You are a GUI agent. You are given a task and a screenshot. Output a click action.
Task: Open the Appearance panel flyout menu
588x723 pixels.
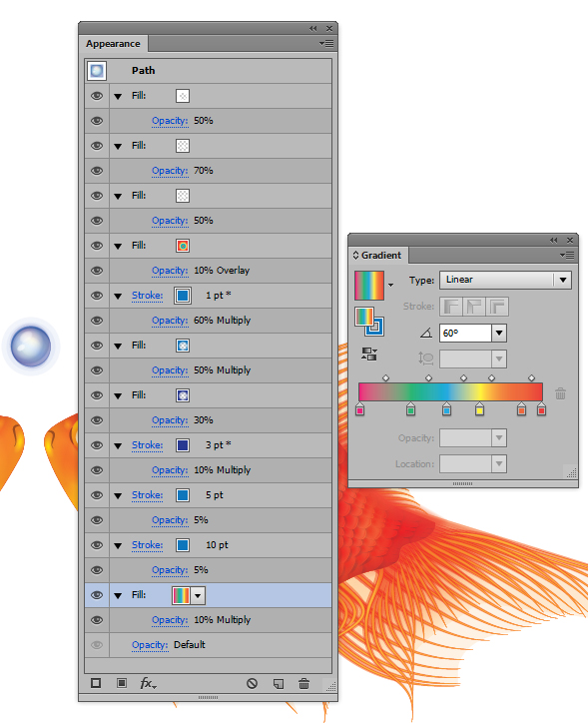click(x=326, y=43)
